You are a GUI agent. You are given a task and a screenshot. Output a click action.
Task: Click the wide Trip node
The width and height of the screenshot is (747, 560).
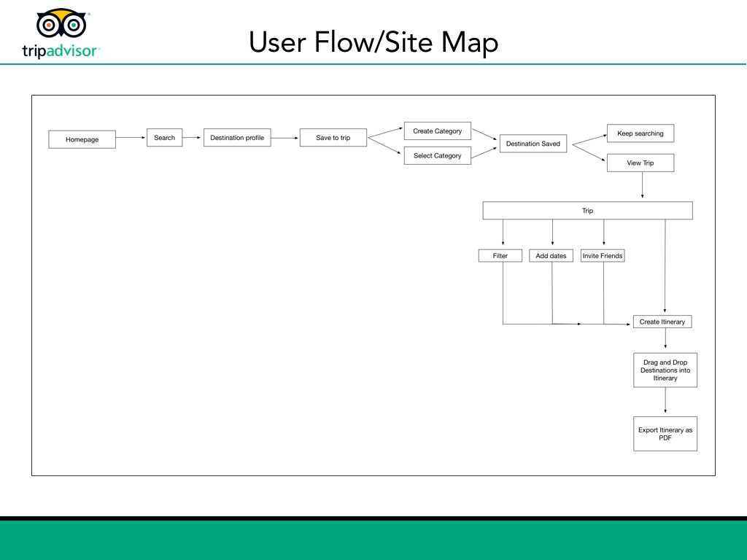pyautogui.click(x=587, y=211)
